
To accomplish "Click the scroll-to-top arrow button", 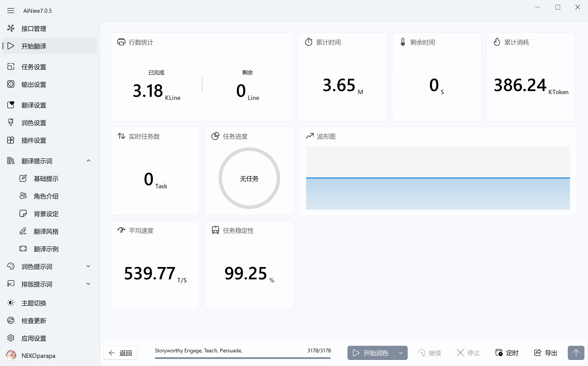I will click(576, 353).
